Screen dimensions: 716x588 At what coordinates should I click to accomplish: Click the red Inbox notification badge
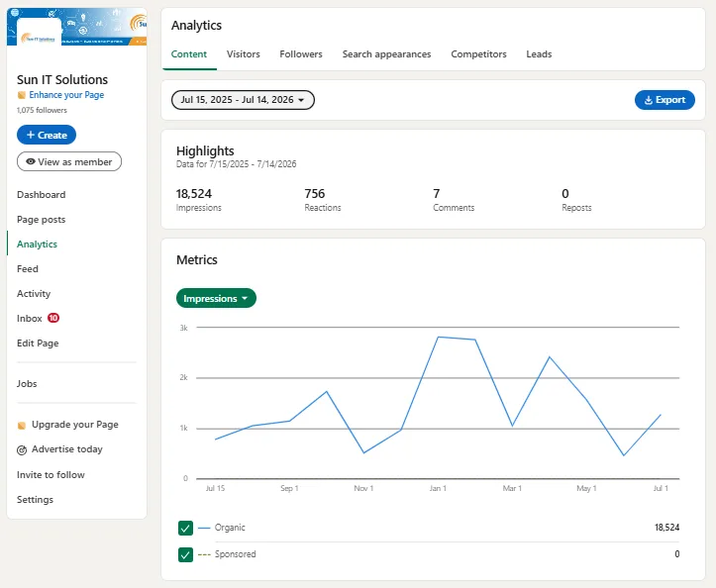click(x=53, y=318)
